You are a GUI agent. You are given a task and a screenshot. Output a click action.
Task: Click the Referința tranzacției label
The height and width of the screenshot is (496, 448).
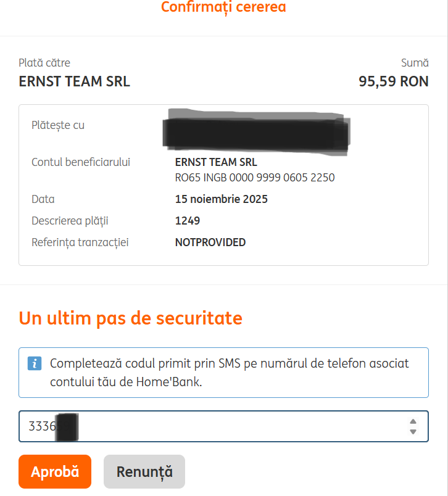(80, 242)
